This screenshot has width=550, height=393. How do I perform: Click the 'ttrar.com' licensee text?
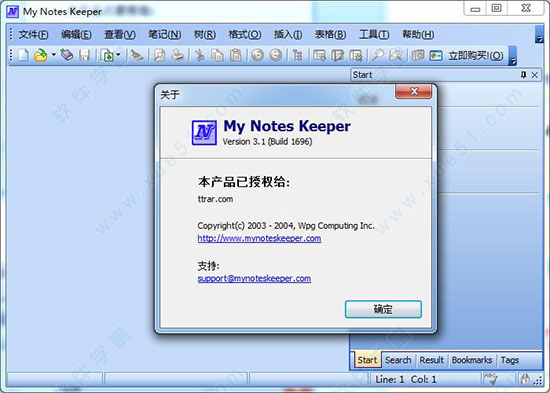click(215, 199)
